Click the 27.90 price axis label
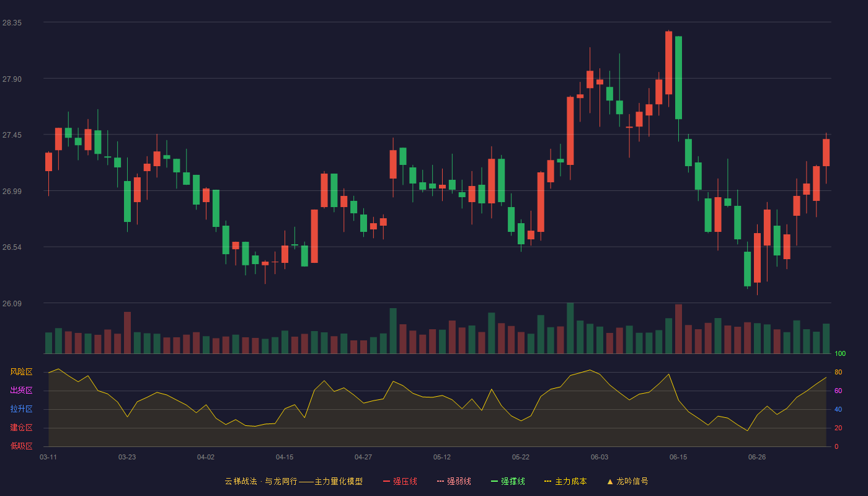Image resolution: width=868 pixels, height=496 pixels. click(12, 79)
